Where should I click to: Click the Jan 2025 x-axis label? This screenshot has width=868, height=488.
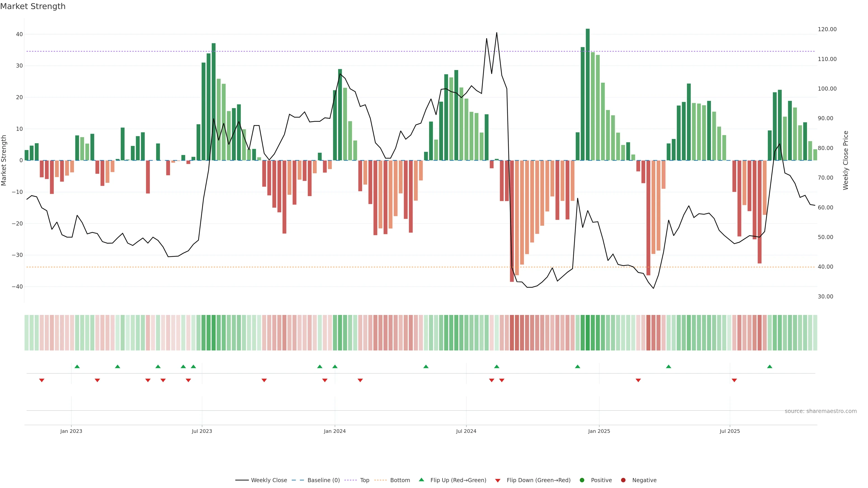pos(599,431)
